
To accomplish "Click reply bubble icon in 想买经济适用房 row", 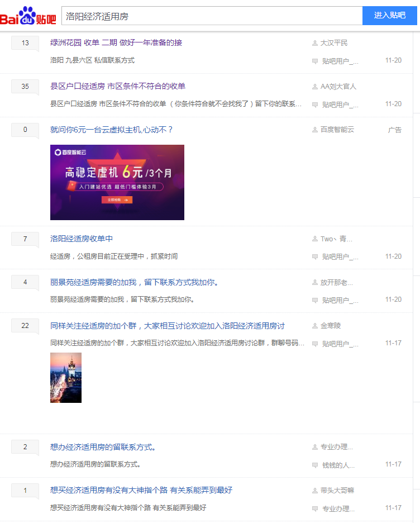I will pos(314,508).
